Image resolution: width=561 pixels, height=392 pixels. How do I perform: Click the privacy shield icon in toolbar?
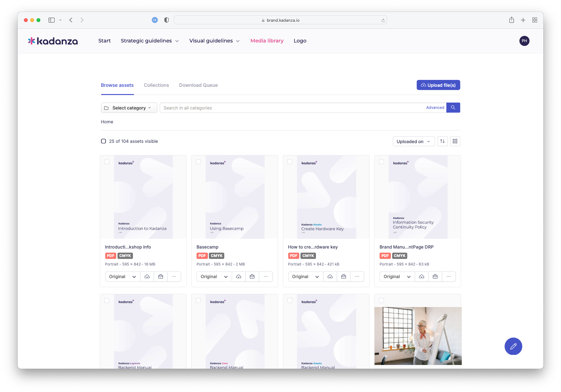tap(167, 20)
